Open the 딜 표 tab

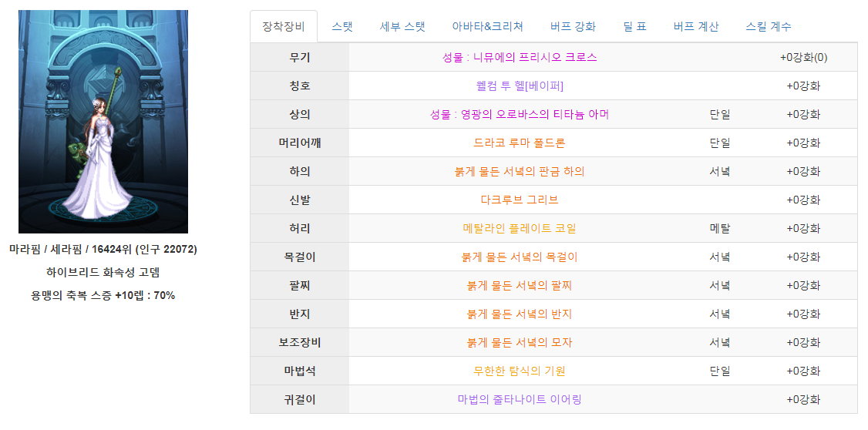coord(635,26)
